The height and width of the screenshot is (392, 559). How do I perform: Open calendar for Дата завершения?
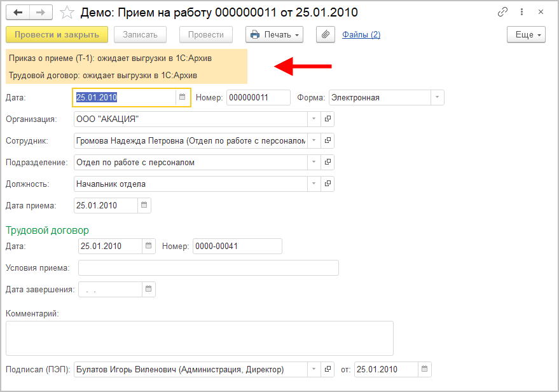148,289
